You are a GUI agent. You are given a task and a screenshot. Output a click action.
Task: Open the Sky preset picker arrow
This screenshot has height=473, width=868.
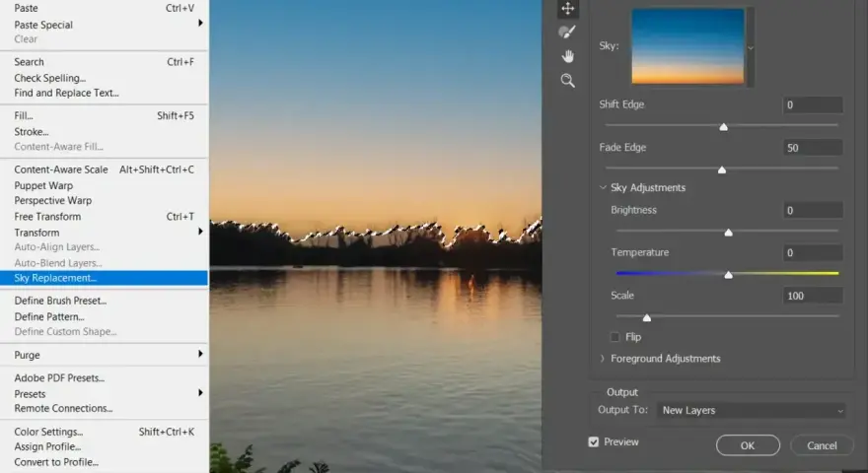point(751,47)
